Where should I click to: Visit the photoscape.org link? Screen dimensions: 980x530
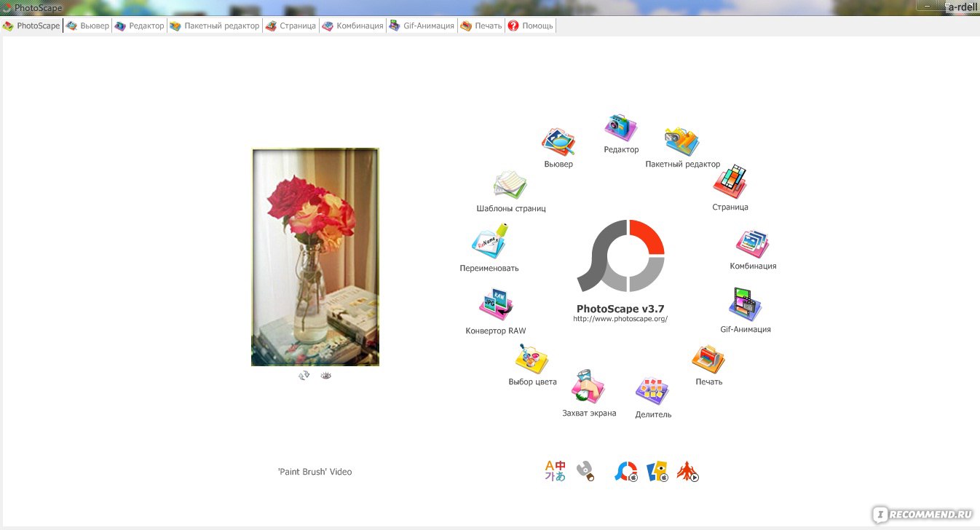[620, 319]
